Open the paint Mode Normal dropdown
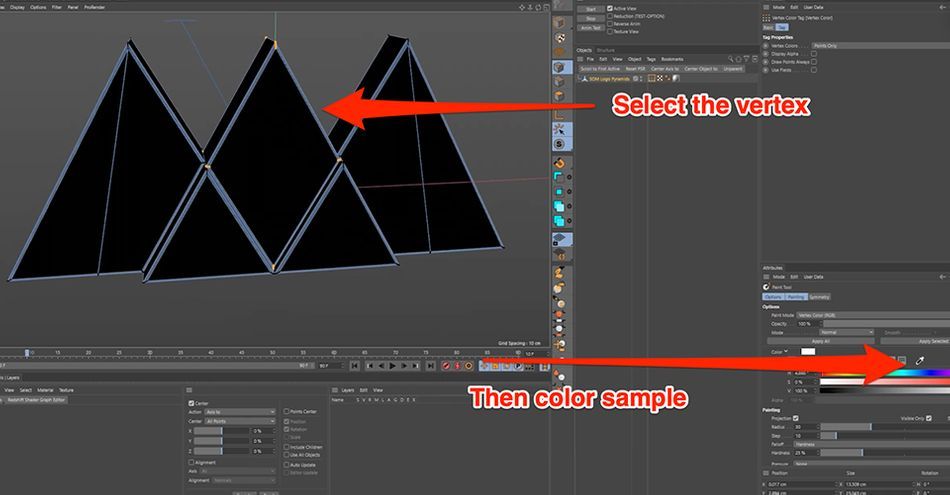This screenshot has width=950, height=495. (846, 332)
